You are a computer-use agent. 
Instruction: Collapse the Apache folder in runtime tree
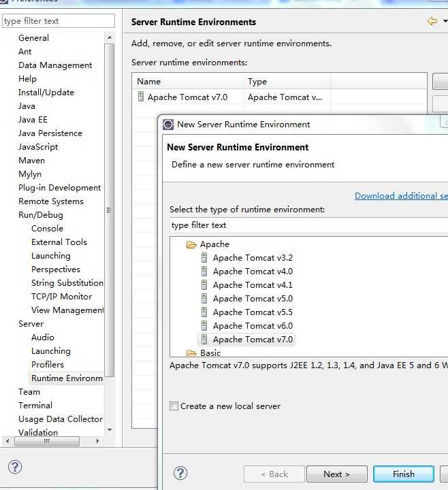tap(191, 244)
